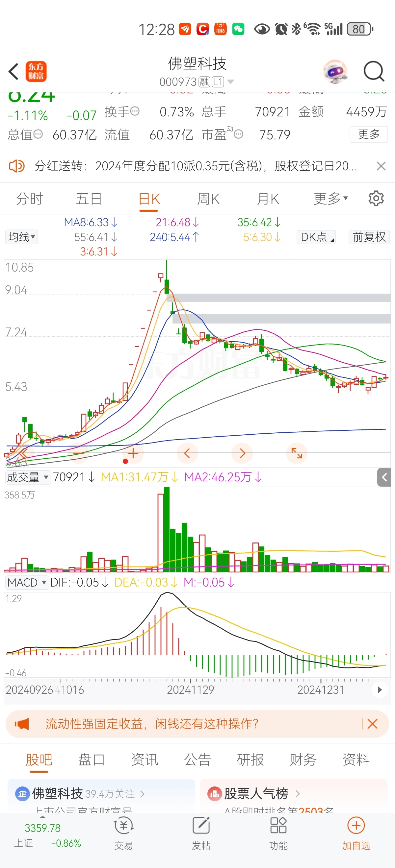Switch to 公告 tab
Screen dimensions: 395x868
197,759
